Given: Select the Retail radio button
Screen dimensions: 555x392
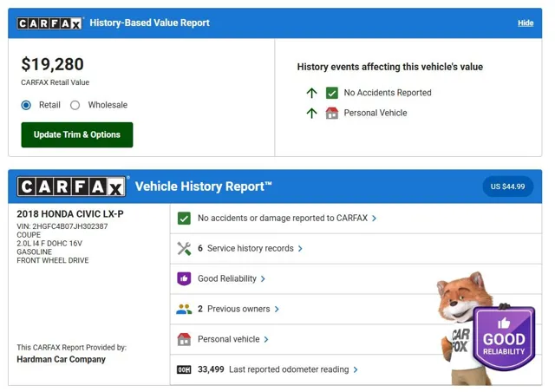Looking at the screenshot, I should point(27,106).
